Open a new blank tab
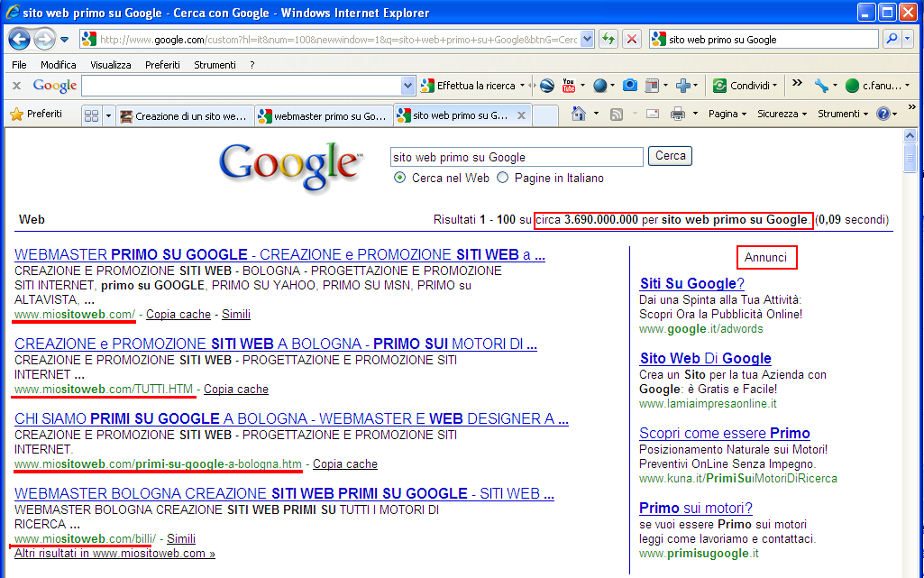Screen dimensions: 924x578 click(545, 115)
